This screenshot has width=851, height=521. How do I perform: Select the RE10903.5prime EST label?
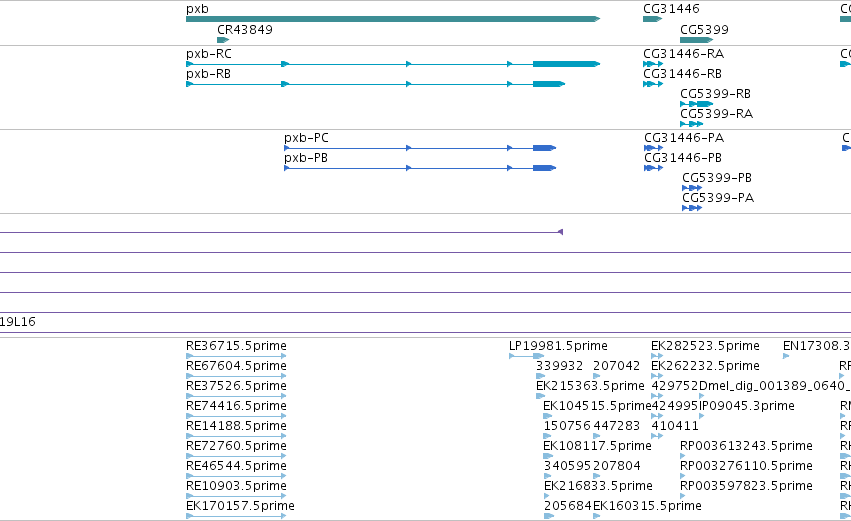(236, 486)
